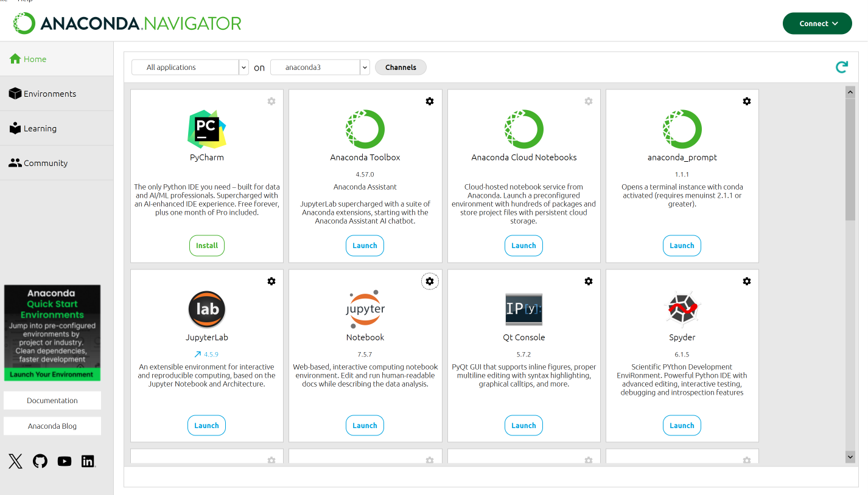Screen dimensions: 868x495
Task: Click the Notebook version 7.5.7 text
Action: [x=365, y=354]
